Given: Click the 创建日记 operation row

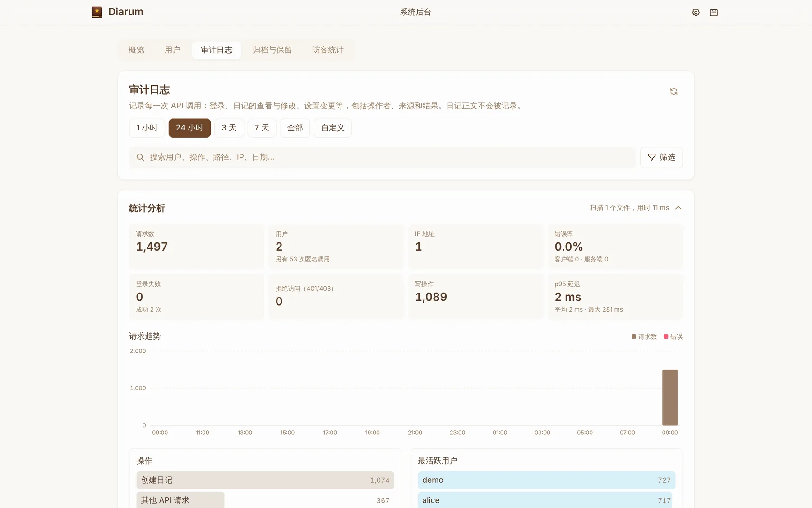Looking at the screenshot, I should pyautogui.click(x=265, y=480).
